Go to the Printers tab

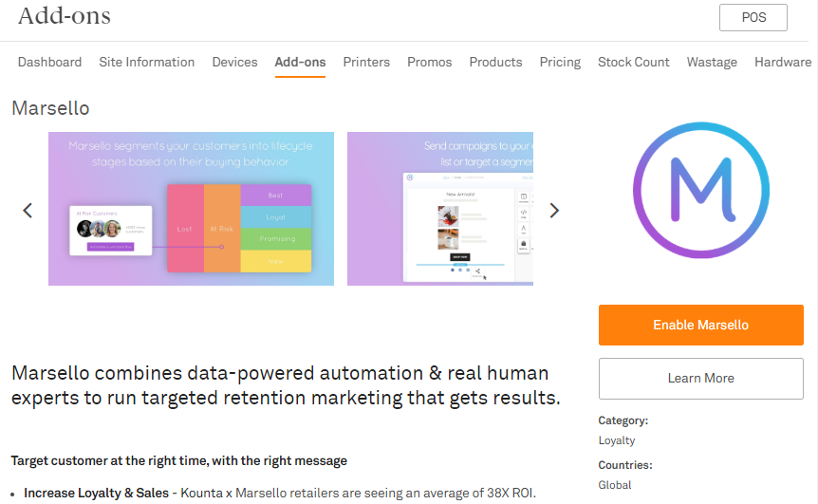point(366,62)
